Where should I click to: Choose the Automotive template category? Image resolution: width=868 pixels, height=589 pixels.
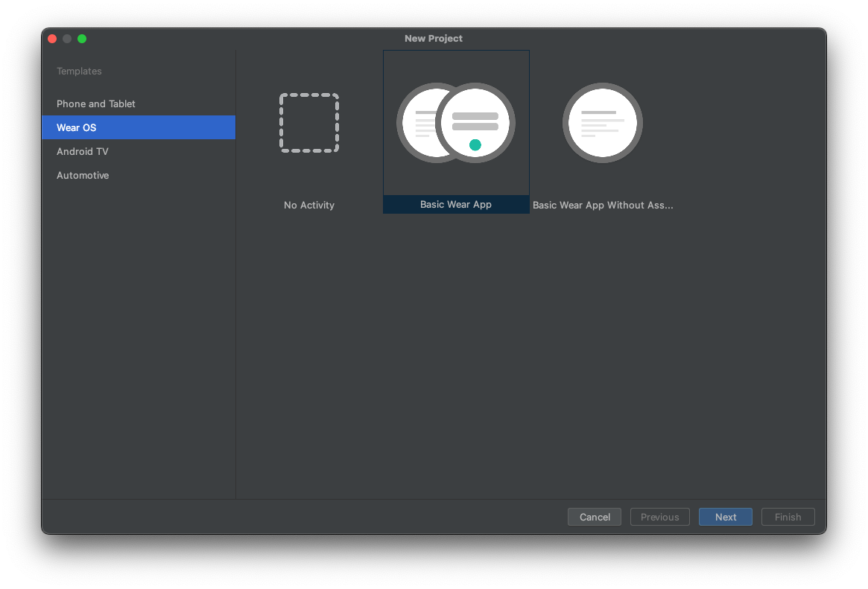[x=139, y=175]
